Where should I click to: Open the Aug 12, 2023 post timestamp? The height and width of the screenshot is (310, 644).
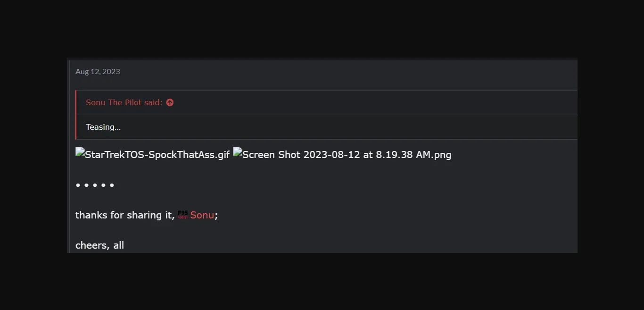[98, 72]
